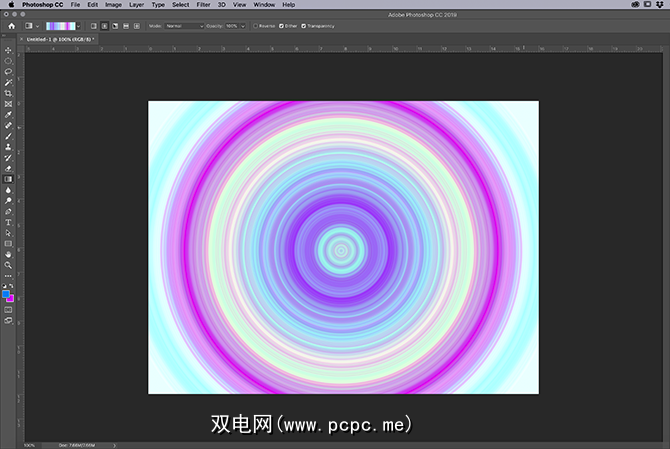
Task: Select the Horizontal Type tool
Action: tap(8, 222)
